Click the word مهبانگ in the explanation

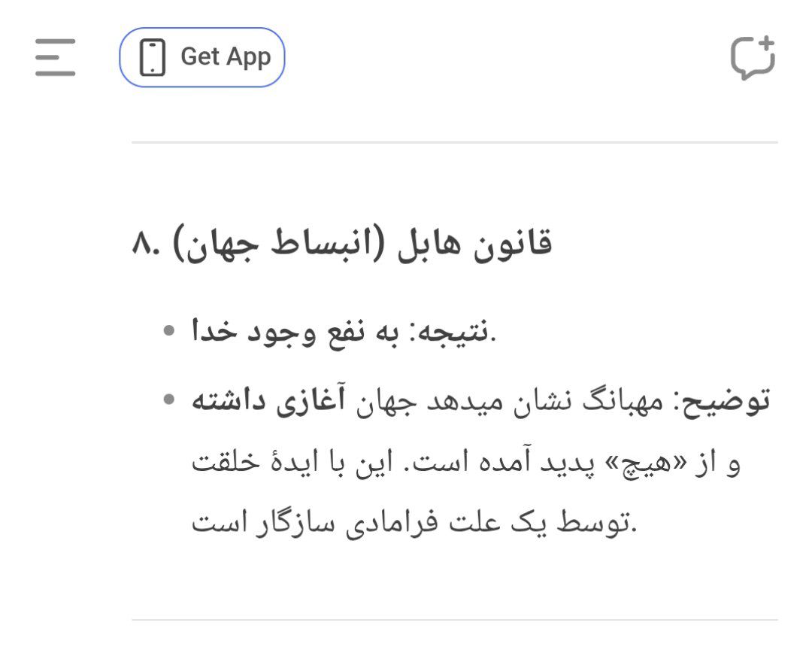623,401
